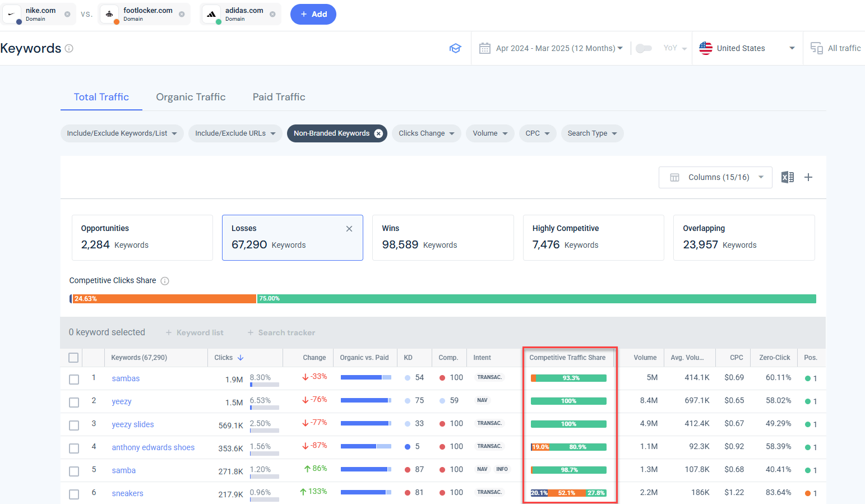Sort by Clicks column header
The height and width of the screenshot is (504, 865).
click(229, 358)
